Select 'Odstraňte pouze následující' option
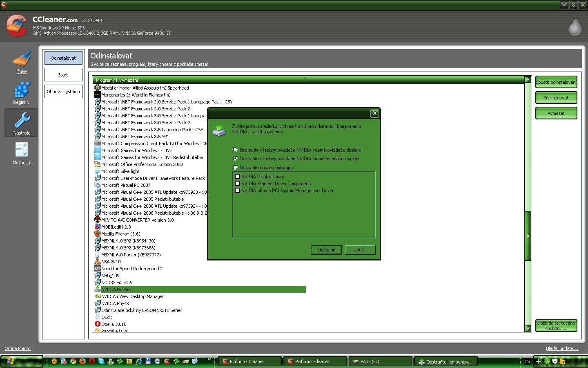Screen dimensions: 588x368 pos(235,167)
